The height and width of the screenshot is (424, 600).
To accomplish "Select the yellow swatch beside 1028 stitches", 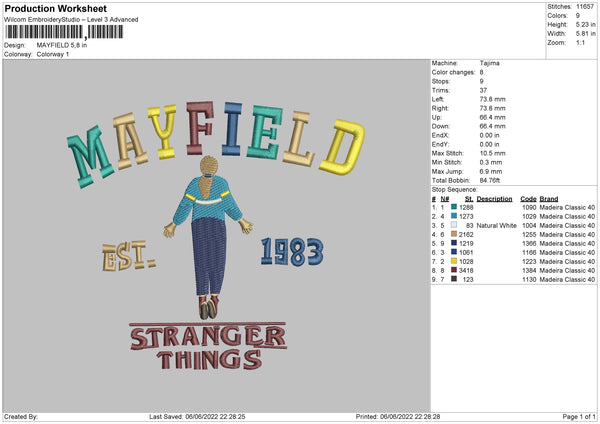I will 454,261.
